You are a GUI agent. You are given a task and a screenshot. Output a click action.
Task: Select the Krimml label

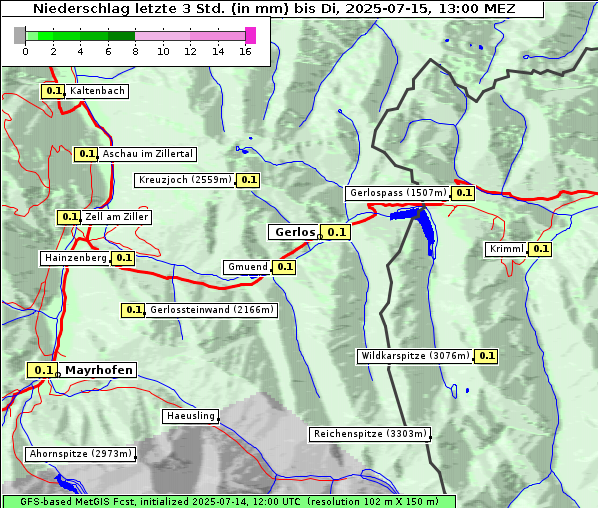[x=506, y=249]
